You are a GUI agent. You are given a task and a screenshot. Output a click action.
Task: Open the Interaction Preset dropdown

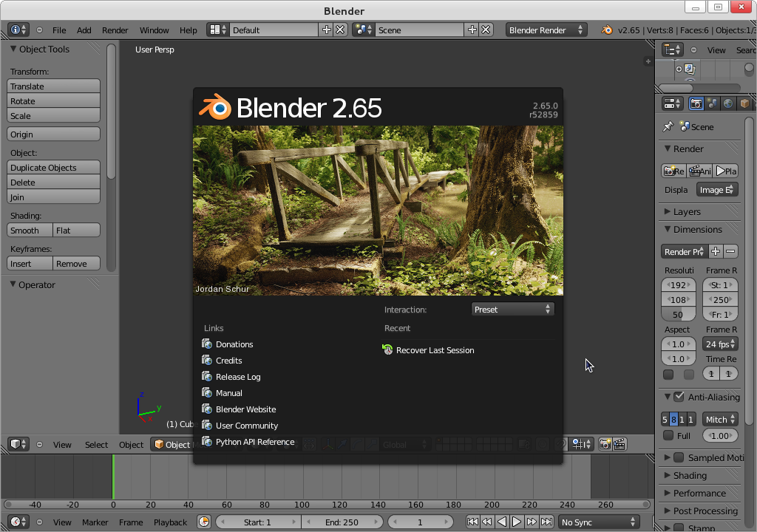512,310
